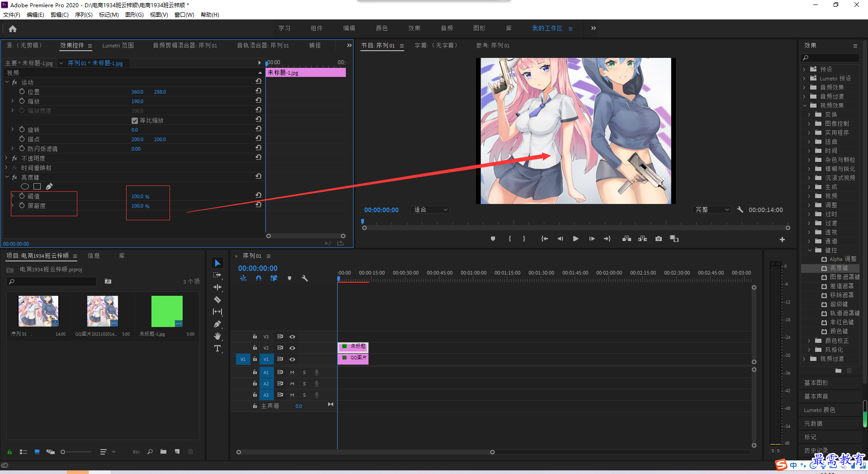Switch project panel to list view
868x474 pixels.
click(x=24, y=451)
